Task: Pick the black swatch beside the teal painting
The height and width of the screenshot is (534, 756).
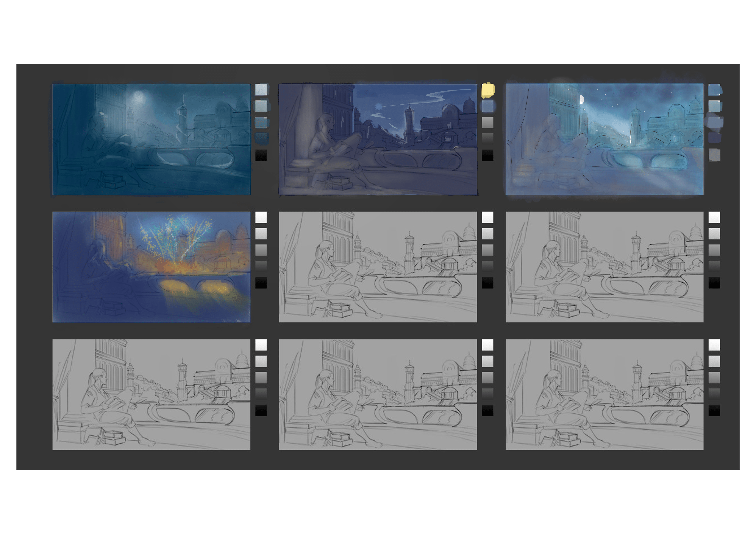Action: pyautogui.click(x=261, y=155)
